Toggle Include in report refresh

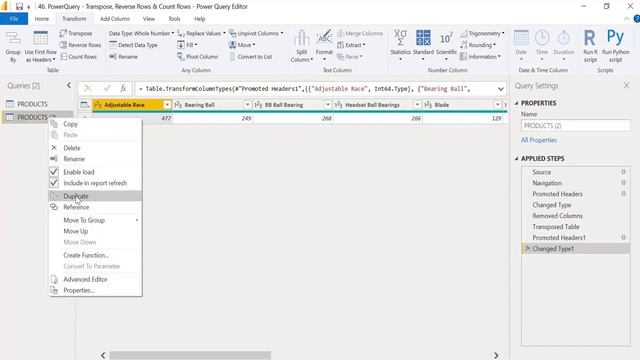pyautogui.click(x=54, y=183)
